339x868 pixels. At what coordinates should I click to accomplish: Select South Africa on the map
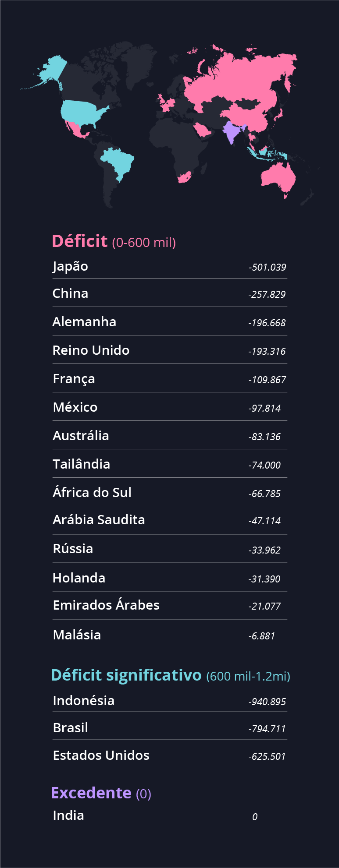[184, 177]
